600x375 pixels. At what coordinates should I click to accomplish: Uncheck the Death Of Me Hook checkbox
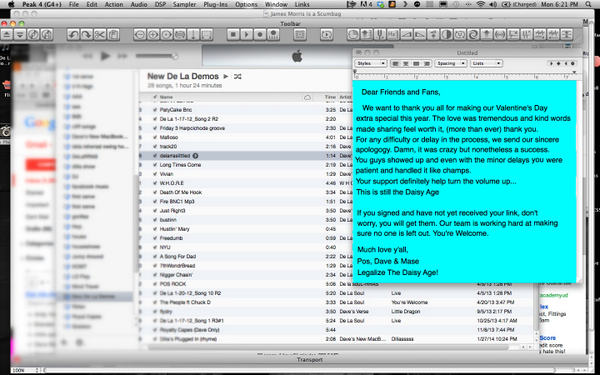click(155, 192)
